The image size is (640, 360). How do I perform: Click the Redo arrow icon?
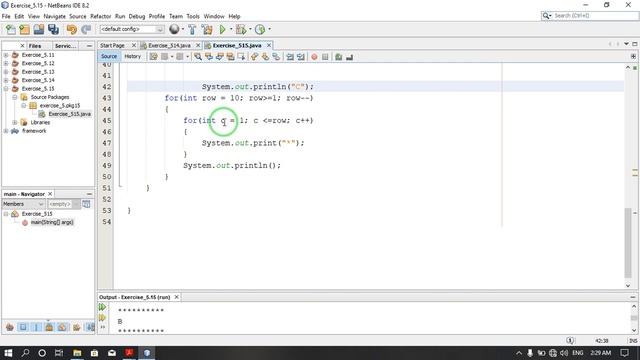point(86,29)
